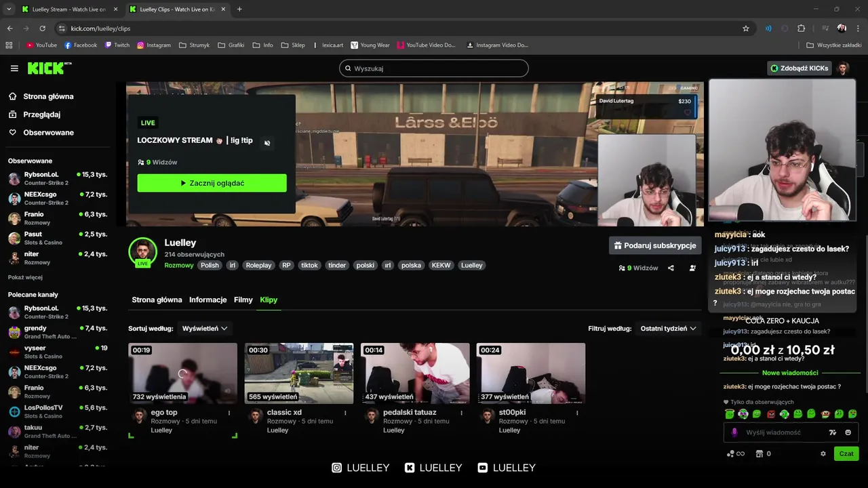This screenshot has height=488, width=868.
Task: Open the tinder tag
Action: [337, 265]
